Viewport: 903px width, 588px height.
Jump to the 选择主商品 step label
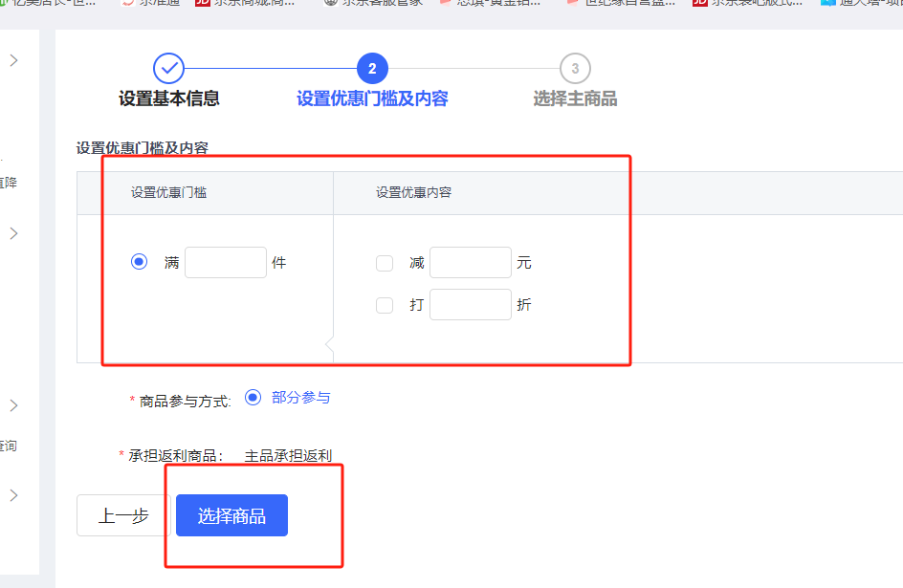[575, 98]
